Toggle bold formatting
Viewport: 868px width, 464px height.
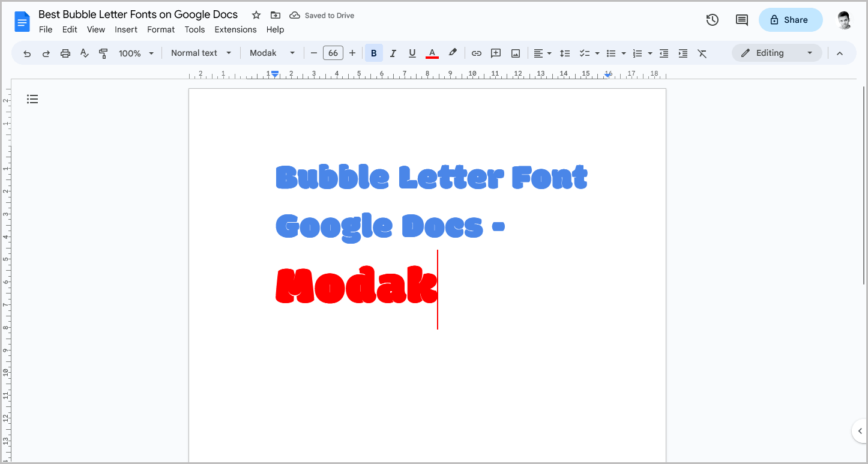tap(373, 53)
